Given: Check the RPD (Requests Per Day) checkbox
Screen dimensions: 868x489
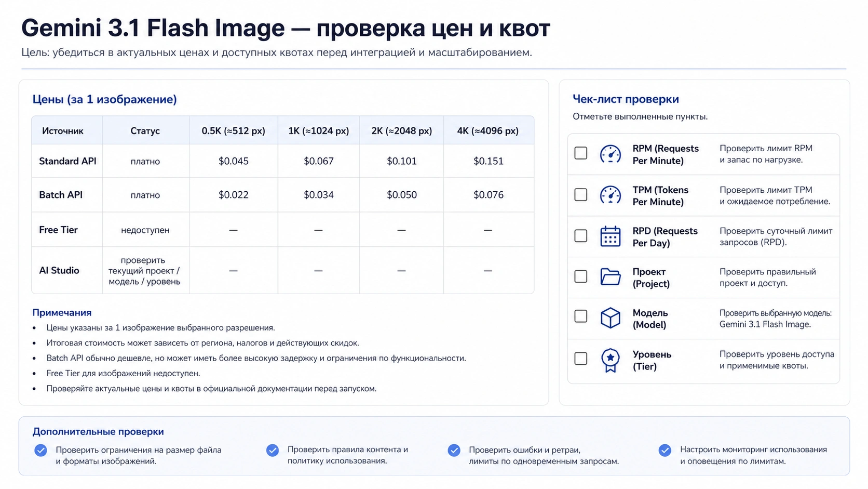Looking at the screenshot, I should pyautogui.click(x=581, y=236).
